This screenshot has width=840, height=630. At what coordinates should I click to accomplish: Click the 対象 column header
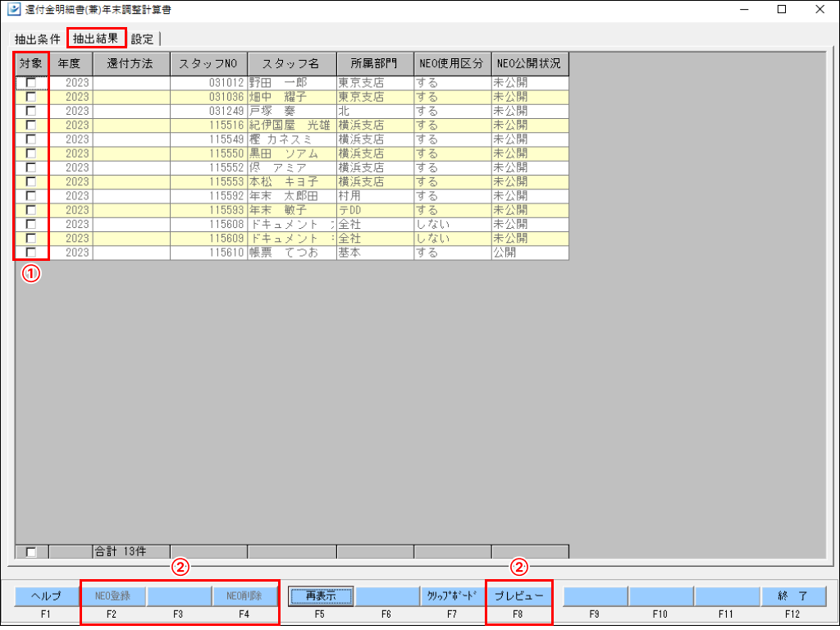pyautogui.click(x=32, y=64)
